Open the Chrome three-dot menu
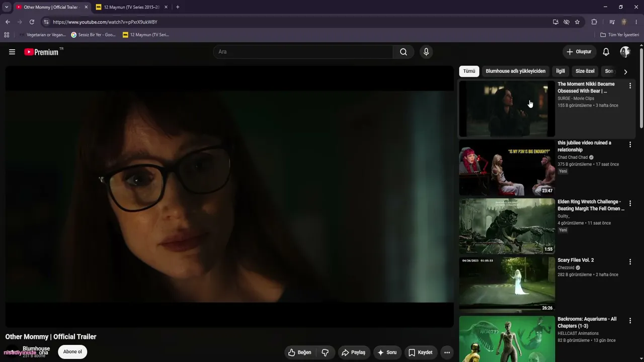This screenshot has height=362, width=644. 636,22
